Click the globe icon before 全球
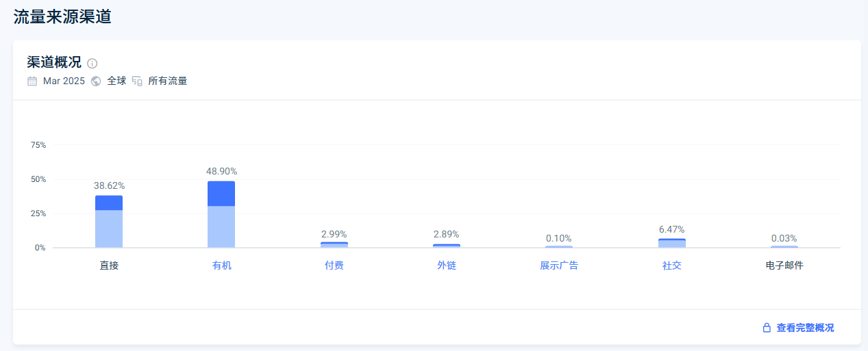The image size is (868, 351). (x=96, y=81)
